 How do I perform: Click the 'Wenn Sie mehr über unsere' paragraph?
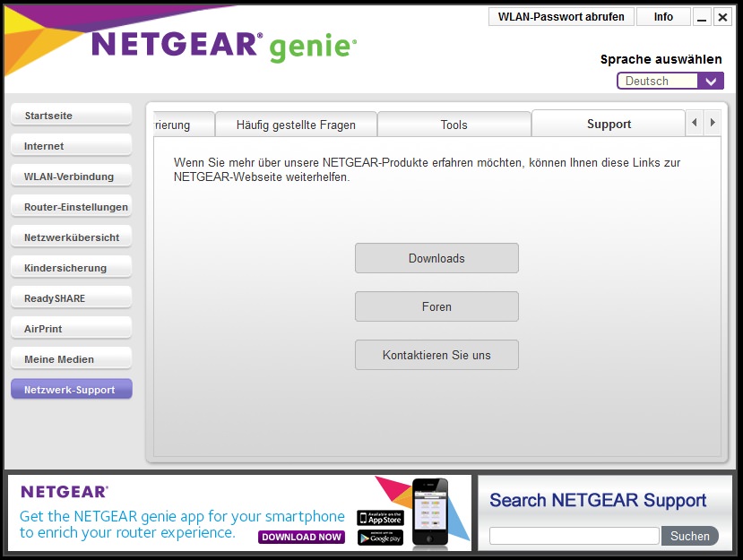tap(427, 169)
